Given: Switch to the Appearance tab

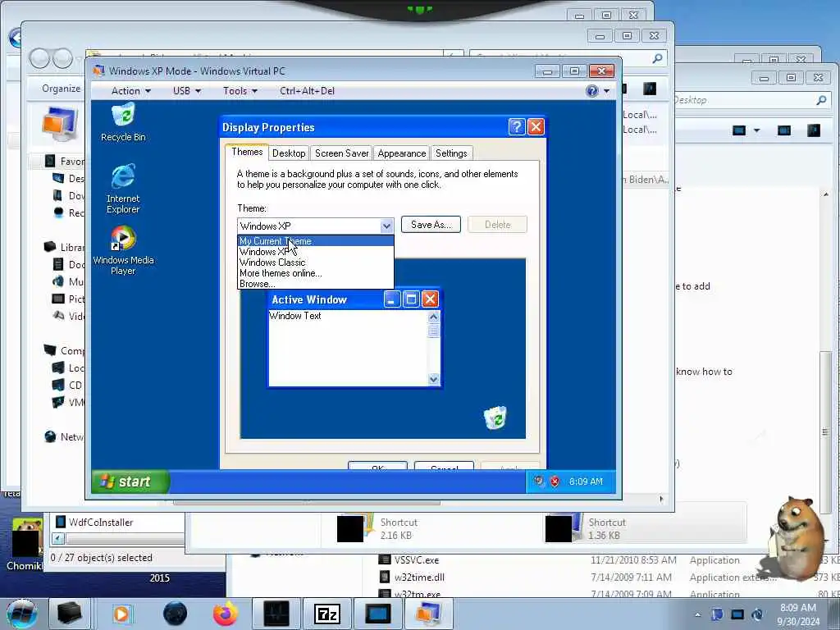Looking at the screenshot, I should coord(402,153).
